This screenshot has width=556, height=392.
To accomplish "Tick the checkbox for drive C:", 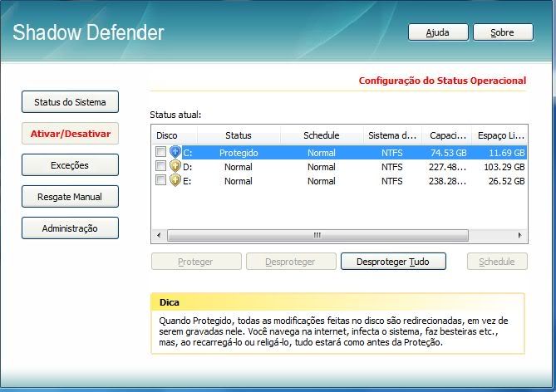I will [160, 152].
